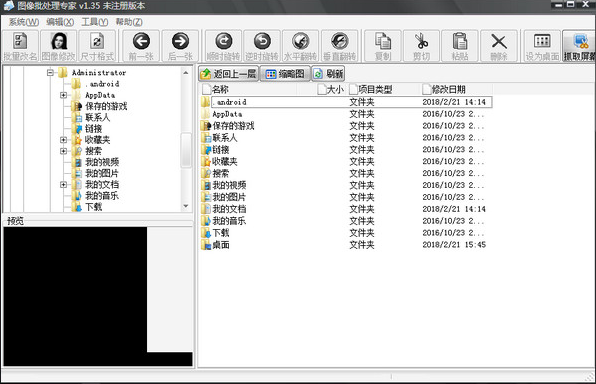Click the 删除 delete toolbar icon
Screen dimensions: 596x384
point(499,46)
